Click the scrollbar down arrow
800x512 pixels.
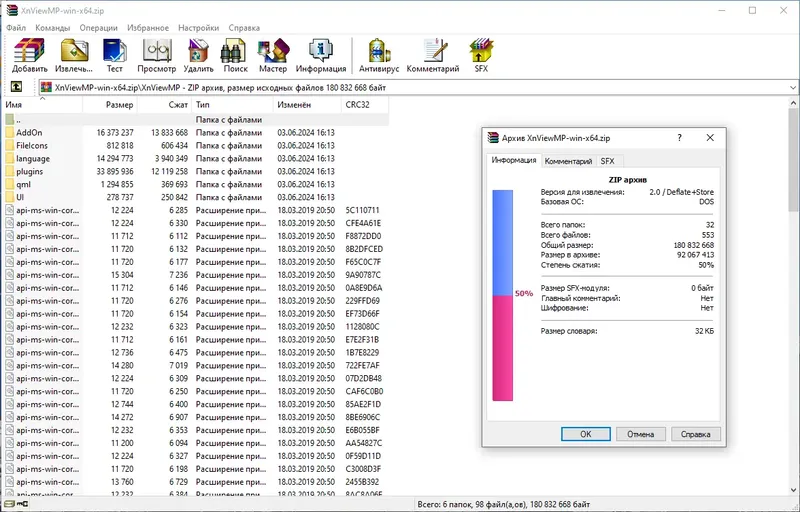(793, 491)
